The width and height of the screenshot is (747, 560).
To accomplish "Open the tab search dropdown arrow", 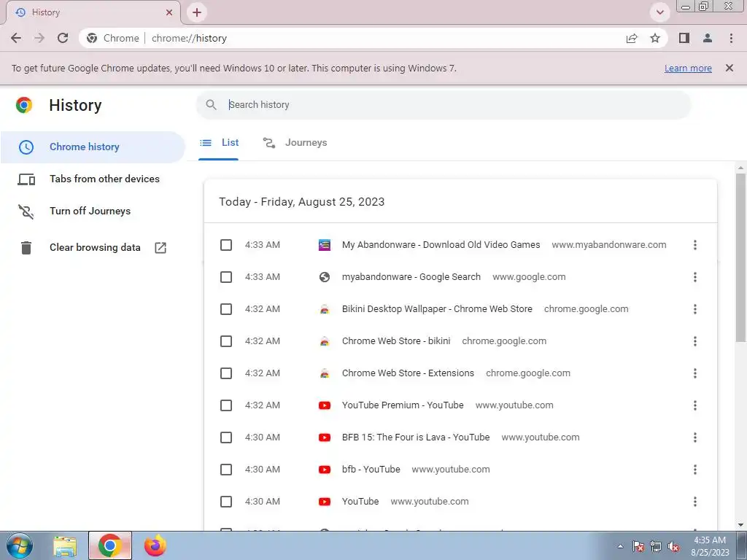I will click(x=659, y=12).
